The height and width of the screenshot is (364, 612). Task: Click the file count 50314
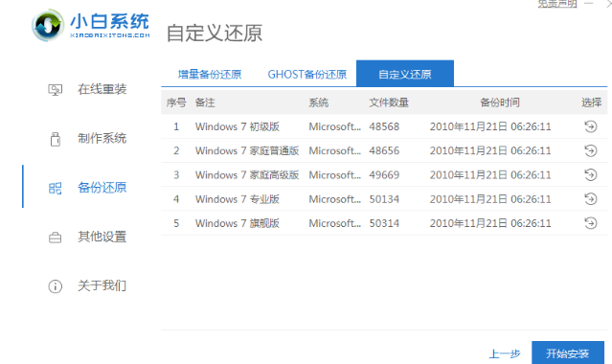[384, 224]
